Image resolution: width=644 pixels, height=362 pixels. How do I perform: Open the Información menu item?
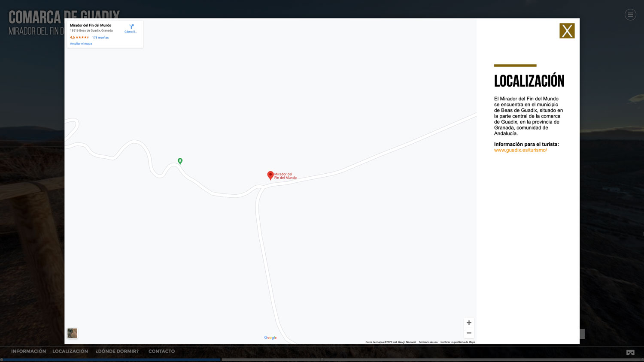click(x=28, y=351)
